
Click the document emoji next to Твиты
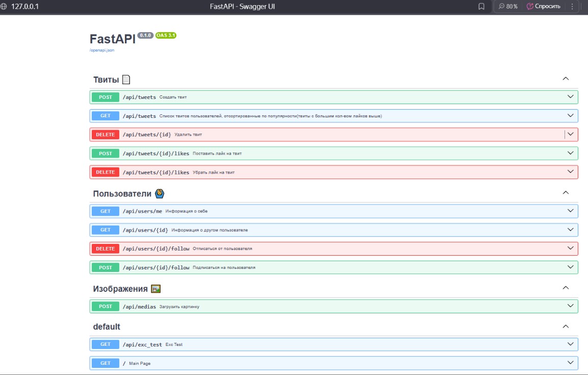[126, 80]
